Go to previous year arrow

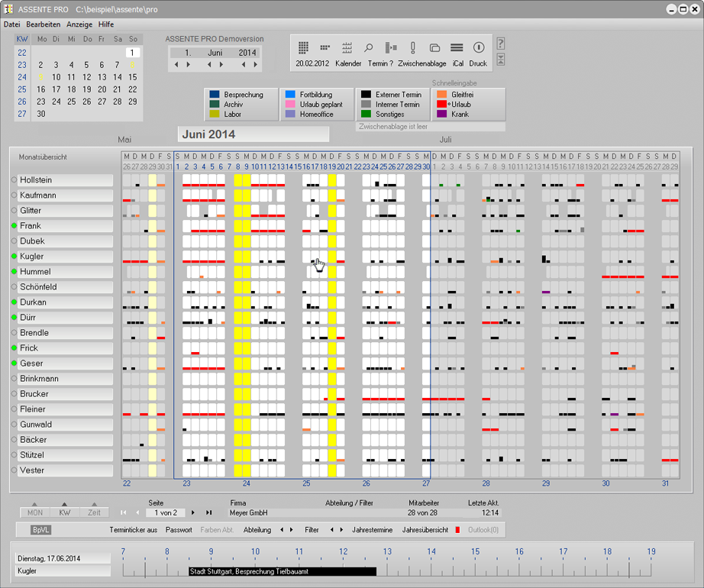[x=244, y=65]
